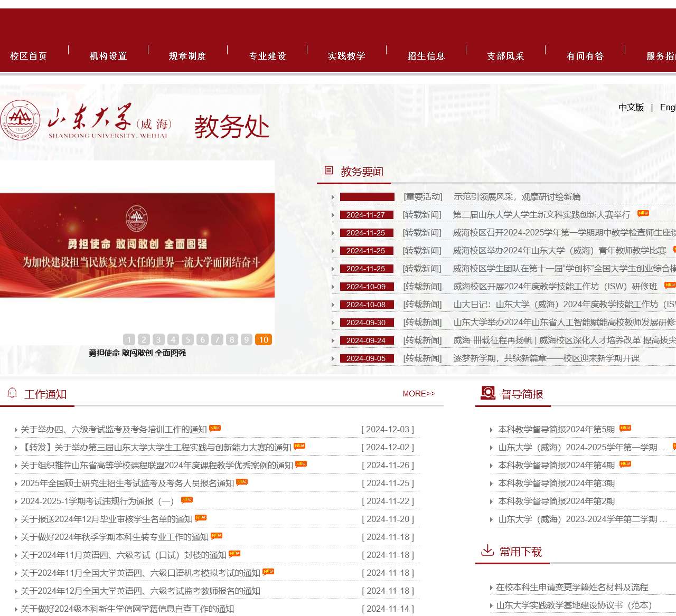
Task: Click the red 勇担使命 banner image
Action: 137,245
